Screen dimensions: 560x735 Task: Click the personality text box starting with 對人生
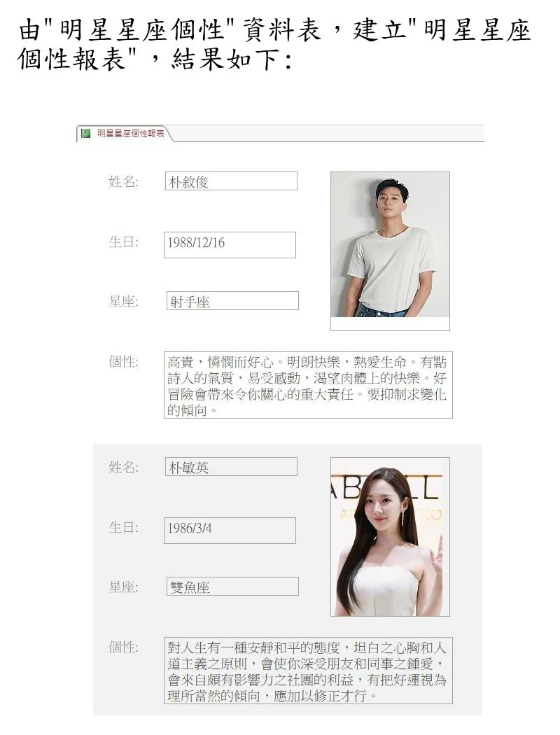pyautogui.click(x=308, y=671)
